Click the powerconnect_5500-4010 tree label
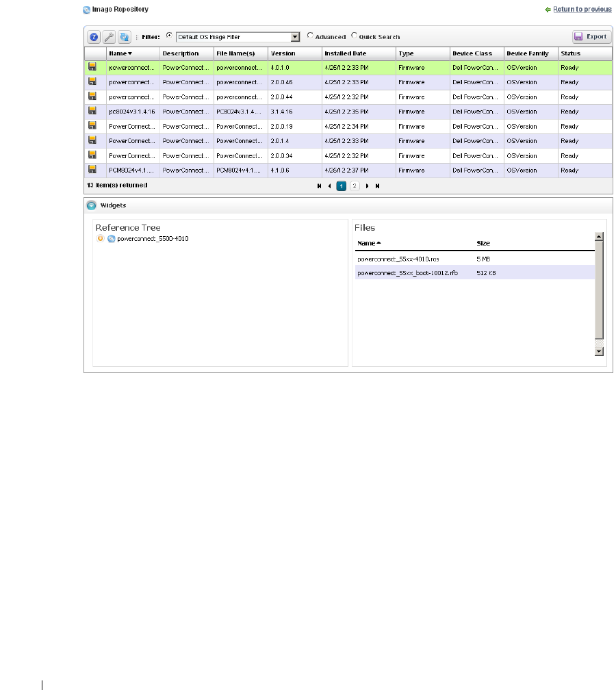The height and width of the screenshot is (690, 616). click(153, 238)
